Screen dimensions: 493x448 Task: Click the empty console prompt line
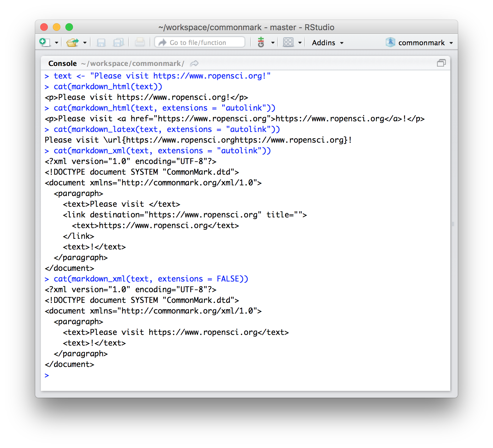220,375
